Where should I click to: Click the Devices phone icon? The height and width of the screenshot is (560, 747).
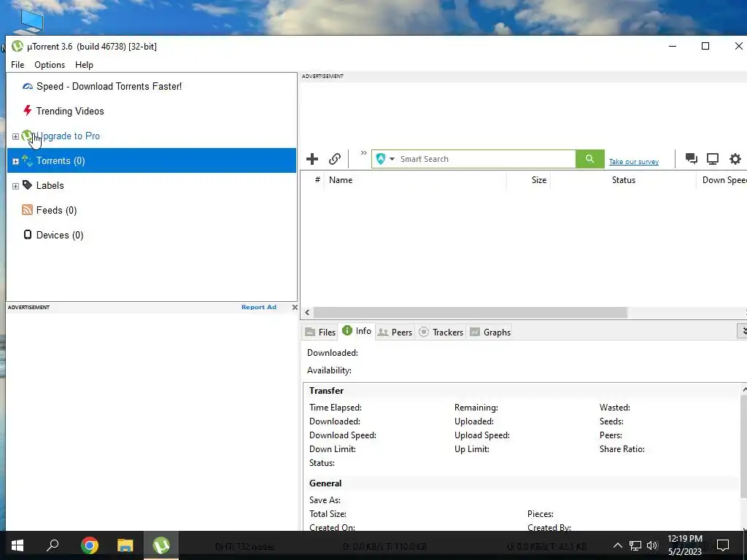click(28, 235)
